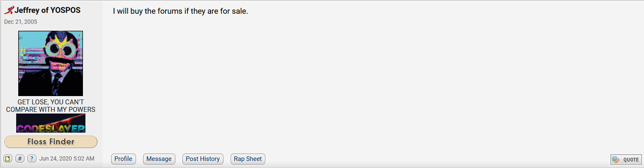The width and height of the screenshot is (644, 168).
Task: Click the Floss Finder badge
Action: pyautogui.click(x=51, y=142)
